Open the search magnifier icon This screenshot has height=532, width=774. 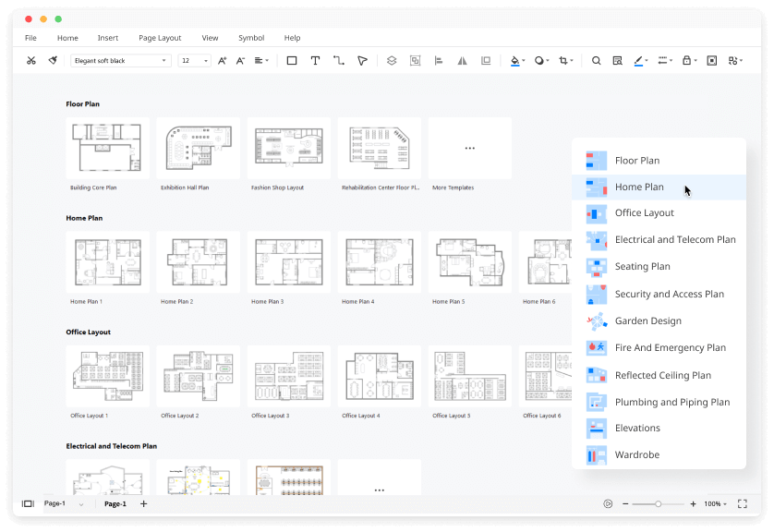(x=596, y=61)
